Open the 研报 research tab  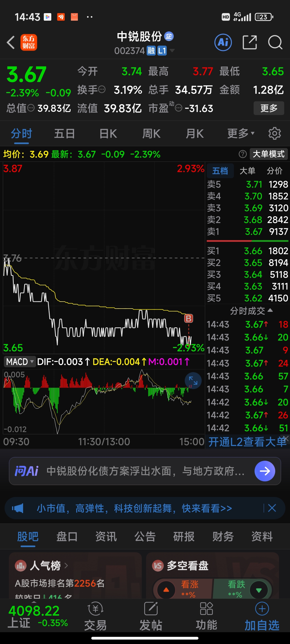coord(184,537)
